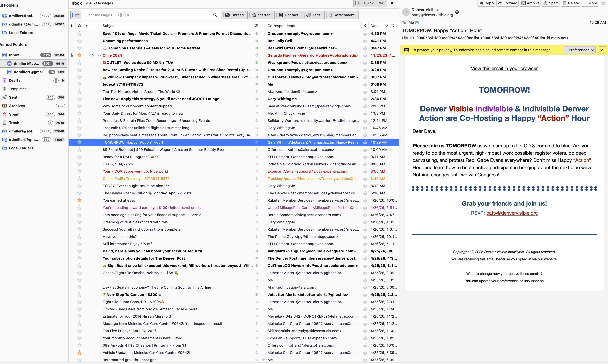Click the attachment column header icon

point(87,26)
